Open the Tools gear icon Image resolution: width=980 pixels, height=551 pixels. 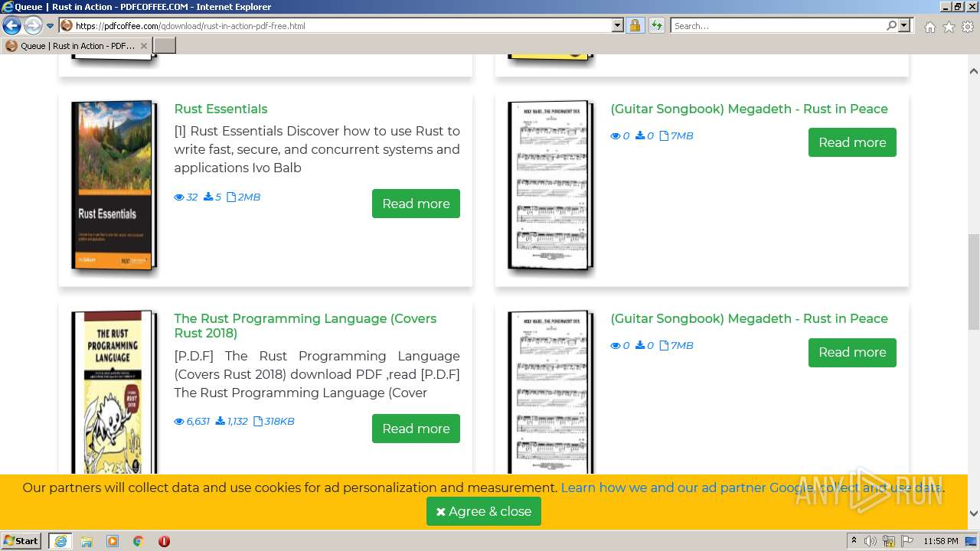(x=968, y=27)
